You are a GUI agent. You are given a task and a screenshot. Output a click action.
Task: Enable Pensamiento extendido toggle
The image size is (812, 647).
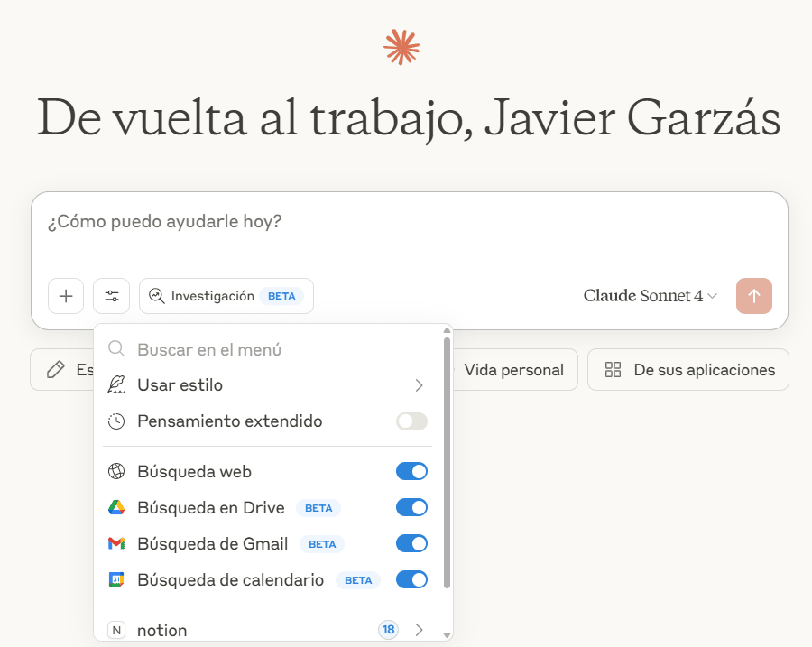click(411, 421)
